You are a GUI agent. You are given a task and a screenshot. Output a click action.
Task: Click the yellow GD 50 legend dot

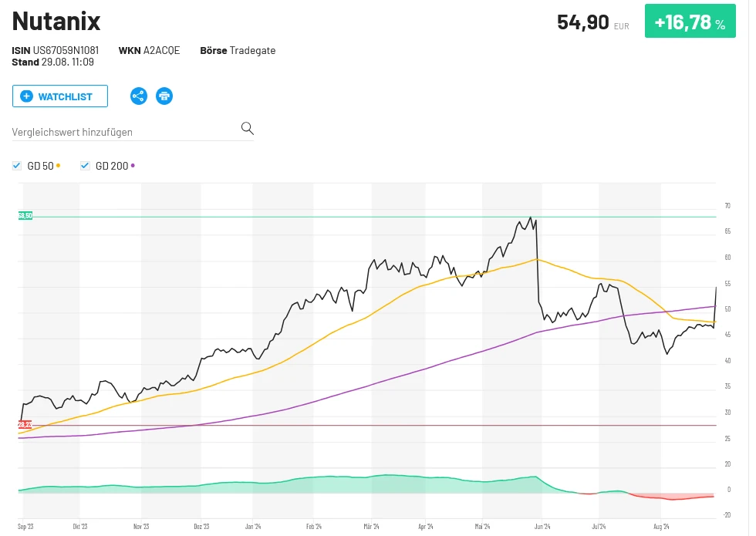coord(59,165)
